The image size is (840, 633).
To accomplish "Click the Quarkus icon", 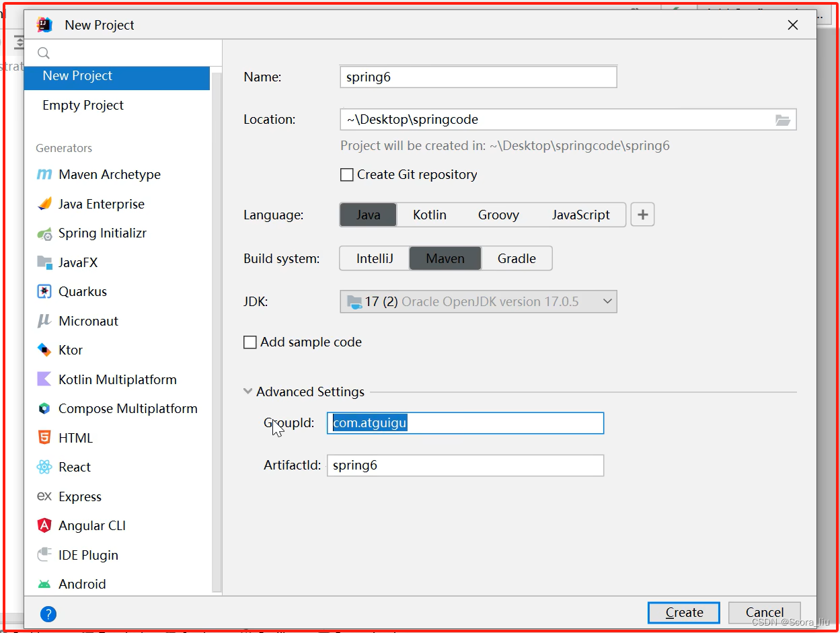I will point(44,292).
